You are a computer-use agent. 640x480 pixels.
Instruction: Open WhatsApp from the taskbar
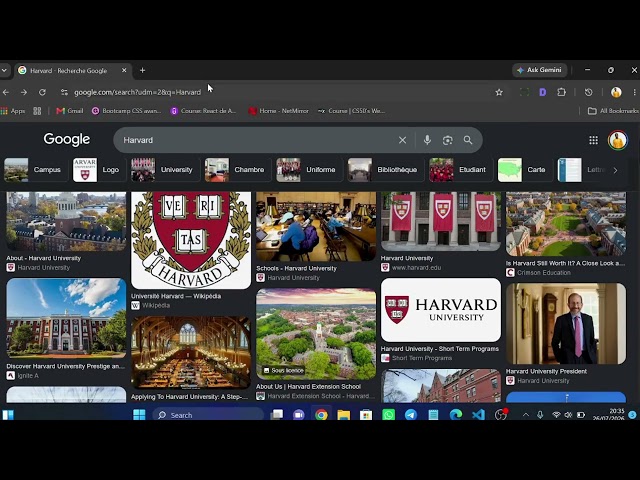click(389, 415)
